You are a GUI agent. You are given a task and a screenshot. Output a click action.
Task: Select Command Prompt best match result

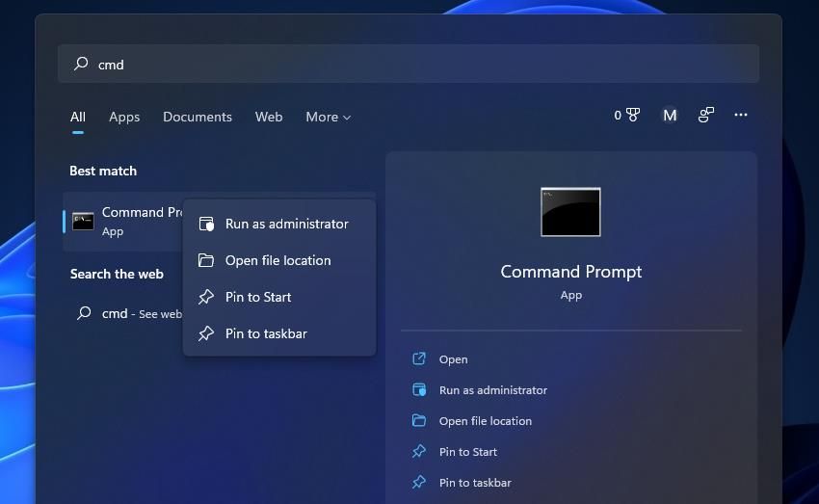(123, 222)
